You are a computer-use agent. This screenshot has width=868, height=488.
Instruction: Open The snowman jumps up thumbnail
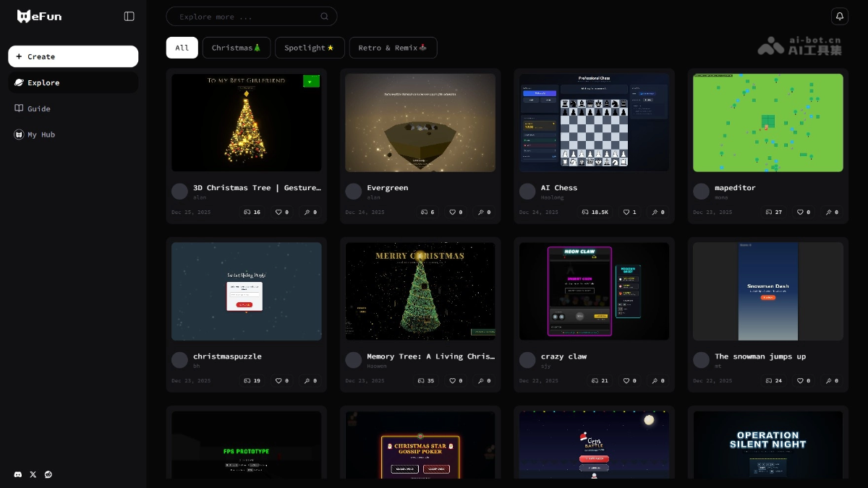coord(768,291)
